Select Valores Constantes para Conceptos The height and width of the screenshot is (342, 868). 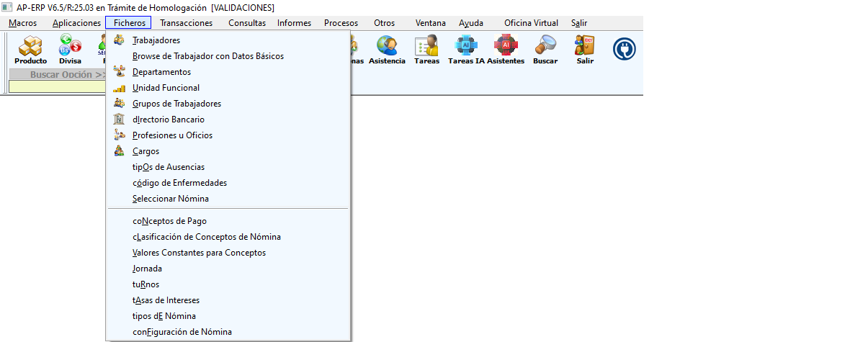228,253
